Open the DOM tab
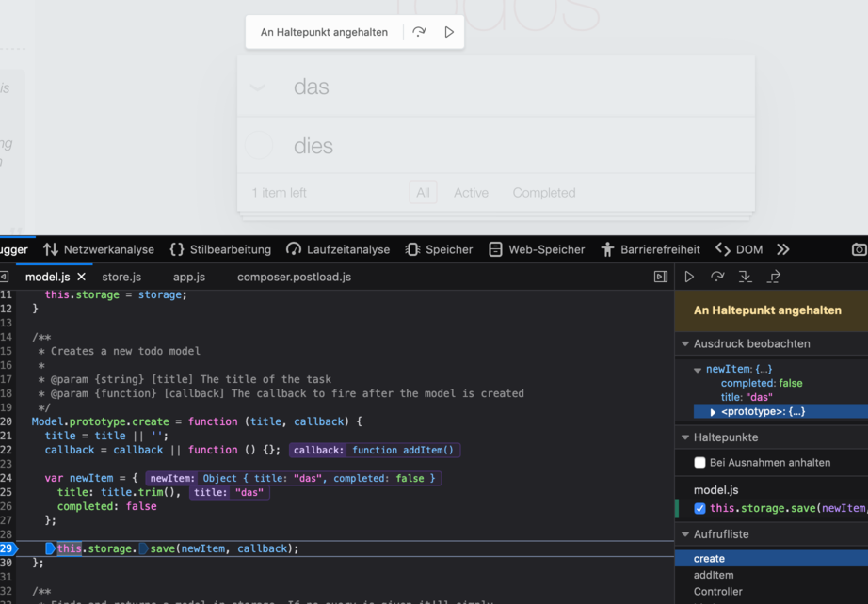 (739, 249)
